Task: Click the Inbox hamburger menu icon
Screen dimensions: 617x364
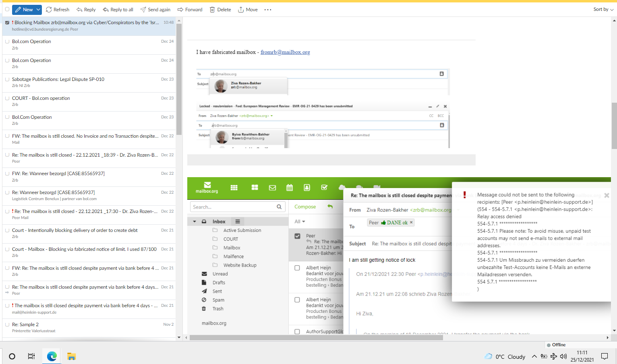Action: 238,221
